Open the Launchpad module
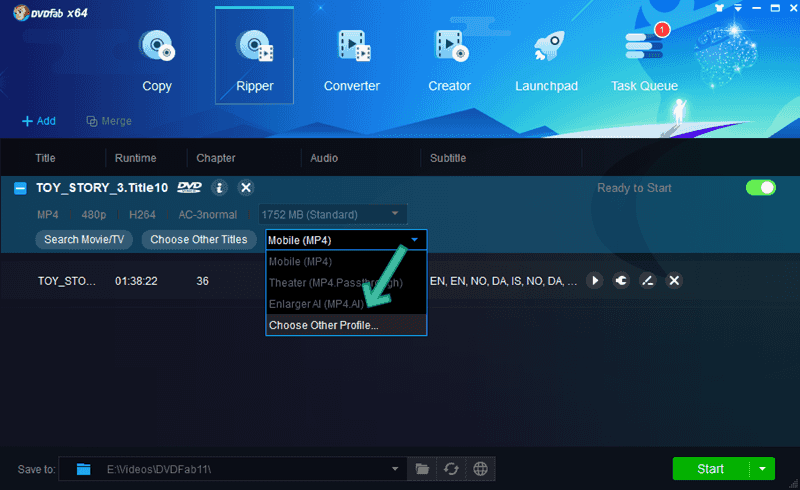 coord(546,60)
